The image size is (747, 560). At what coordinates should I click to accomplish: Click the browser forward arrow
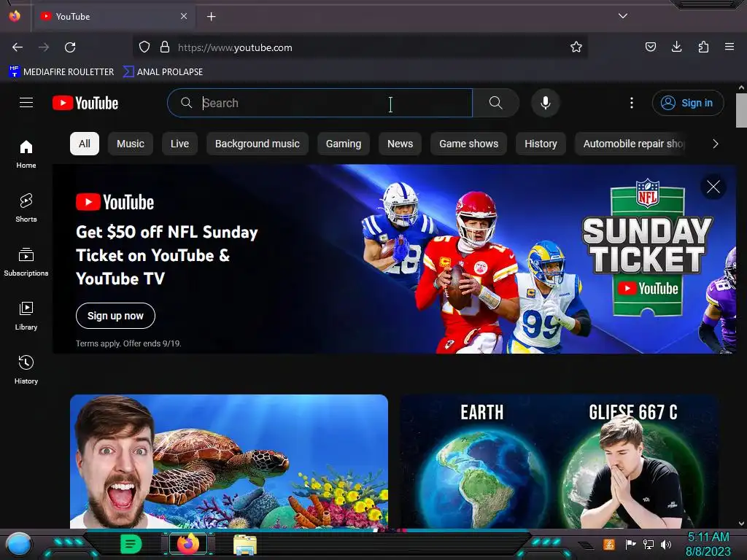(x=44, y=47)
